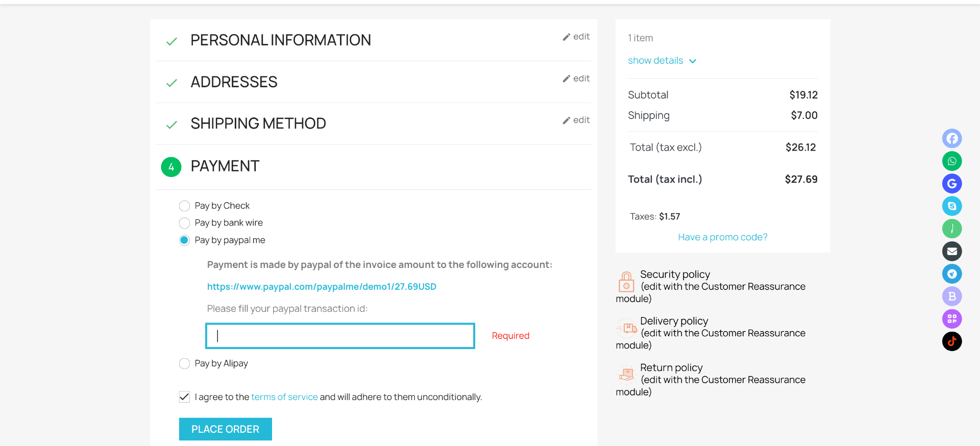Select Pay by Check option
980x446 pixels.
(x=184, y=206)
